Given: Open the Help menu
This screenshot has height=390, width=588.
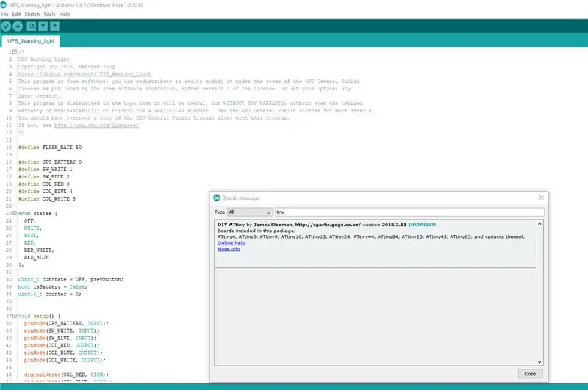Looking at the screenshot, I should coord(65,14).
